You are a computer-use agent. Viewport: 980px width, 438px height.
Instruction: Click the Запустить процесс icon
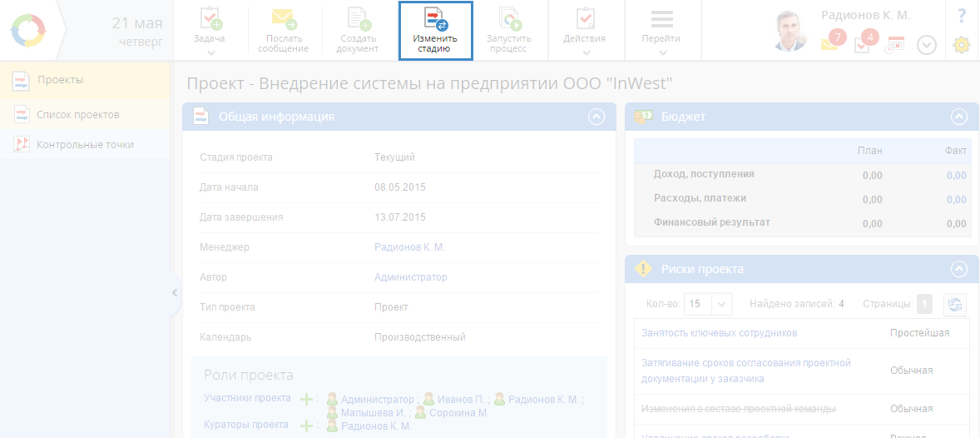point(508,20)
